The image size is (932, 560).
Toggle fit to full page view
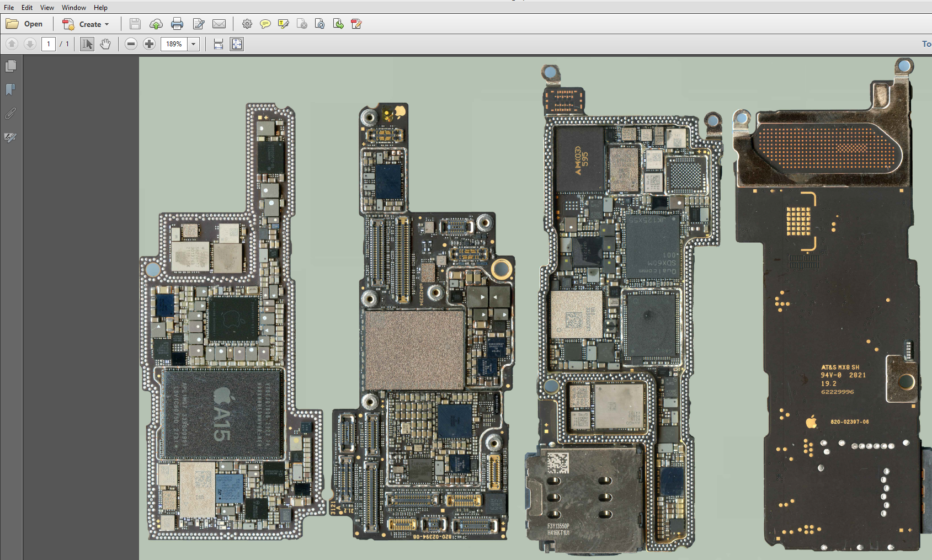pyautogui.click(x=237, y=44)
